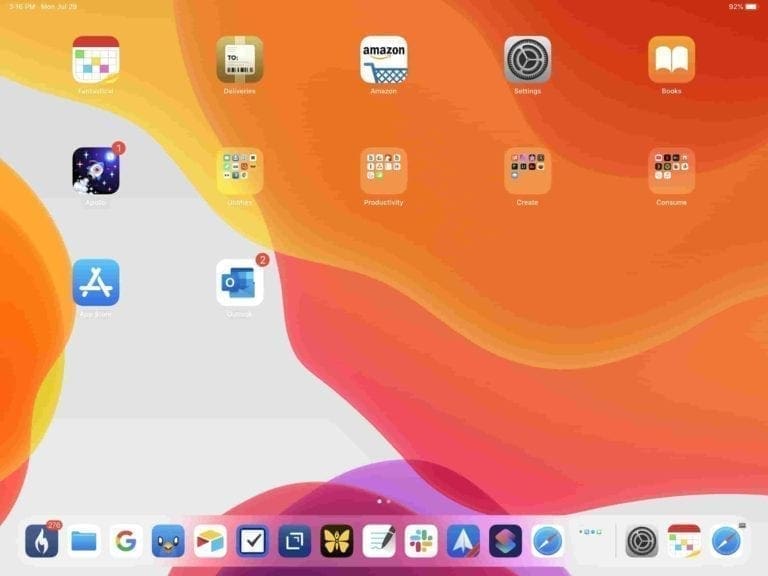This screenshot has height=576, width=768.
Task: Open Tweetbot bird icon in the dock
Action: click(x=168, y=541)
